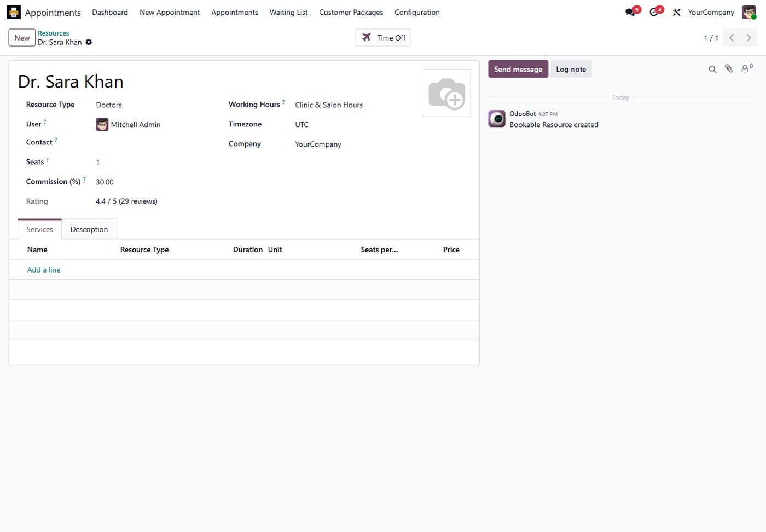Viewport: 766px width, 532px height.
Task: Click Mitchell Admin's avatar in the User field
Action: (x=102, y=125)
